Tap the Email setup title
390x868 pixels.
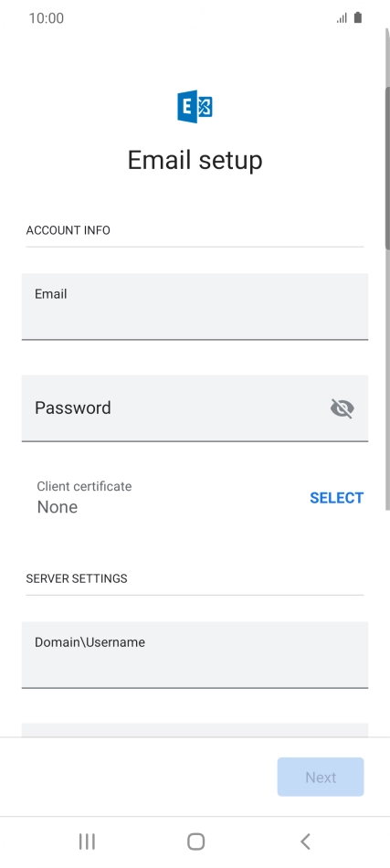(195, 160)
